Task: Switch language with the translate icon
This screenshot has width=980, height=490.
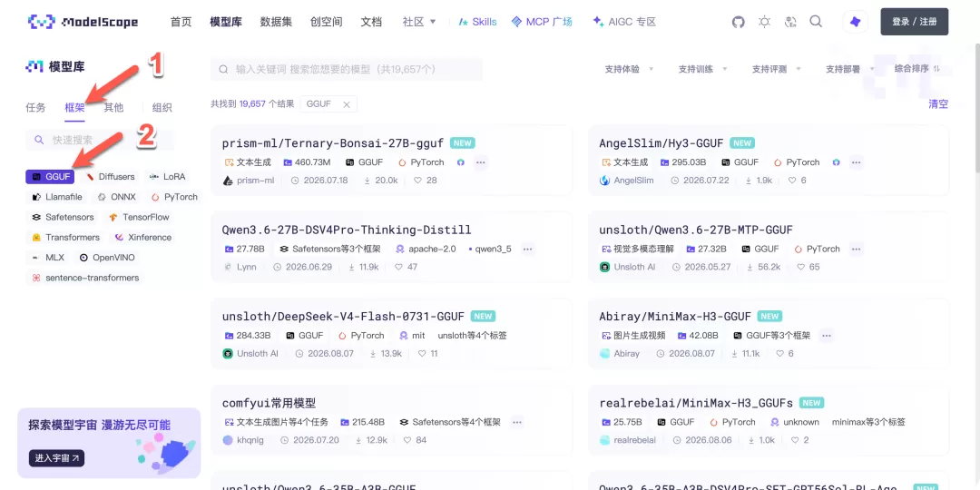Action: click(x=790, y=22)
